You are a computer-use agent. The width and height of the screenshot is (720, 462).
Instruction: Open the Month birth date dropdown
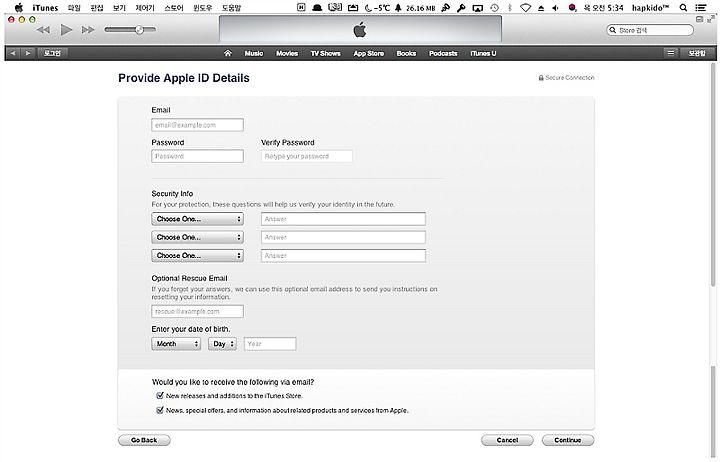[x=176, y=344]
